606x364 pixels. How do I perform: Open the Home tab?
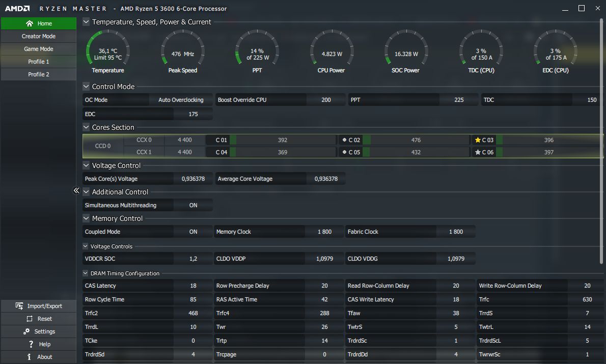coord(39,23)
